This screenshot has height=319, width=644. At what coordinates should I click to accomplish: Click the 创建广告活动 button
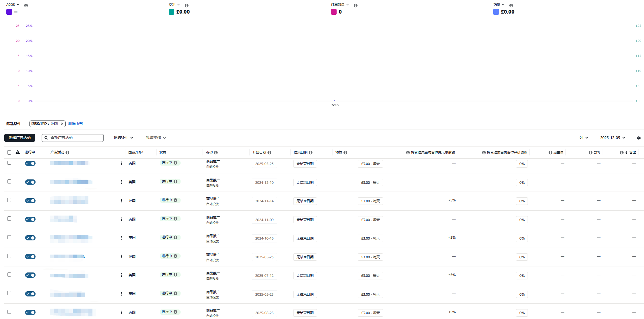point(20,138)
